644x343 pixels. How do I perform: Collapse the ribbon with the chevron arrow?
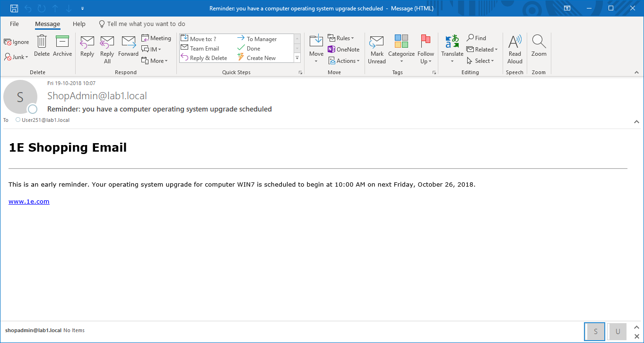[x=636, y=73]
